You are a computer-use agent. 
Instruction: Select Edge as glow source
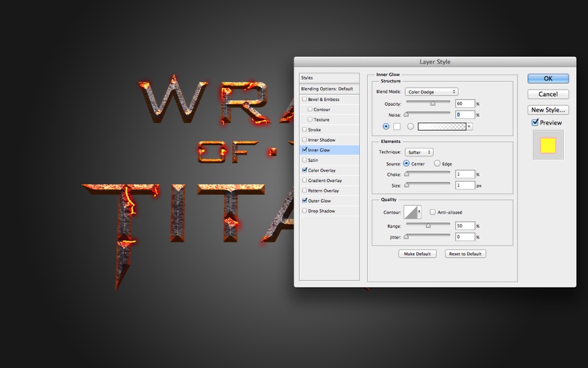coord(437,163)
